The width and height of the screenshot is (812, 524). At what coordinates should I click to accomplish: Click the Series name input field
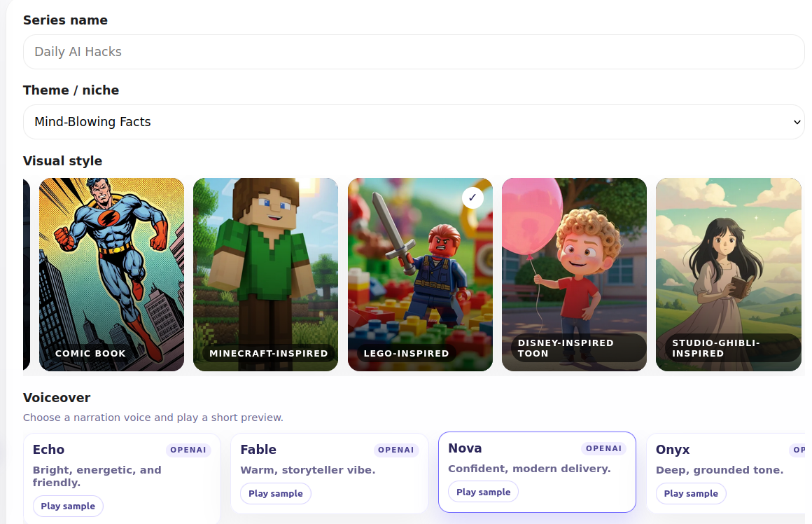[413, 52]
